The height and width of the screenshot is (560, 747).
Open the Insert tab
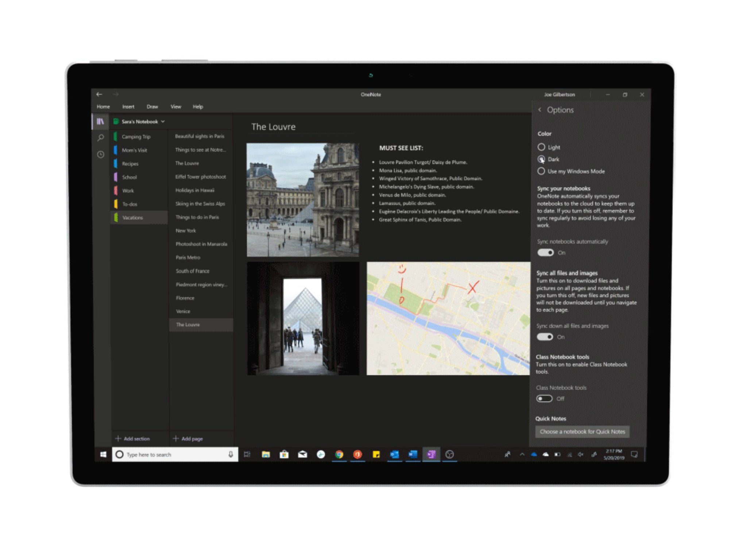point(128,106)
